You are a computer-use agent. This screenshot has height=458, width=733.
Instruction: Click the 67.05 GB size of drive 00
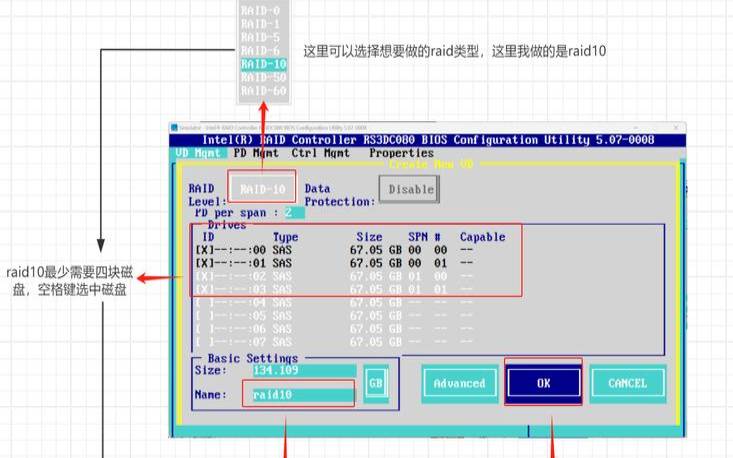pos(375,250)
